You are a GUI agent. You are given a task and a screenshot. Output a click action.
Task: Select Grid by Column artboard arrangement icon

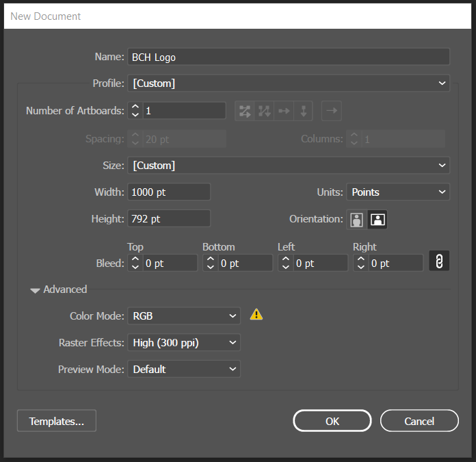(264, 111)
